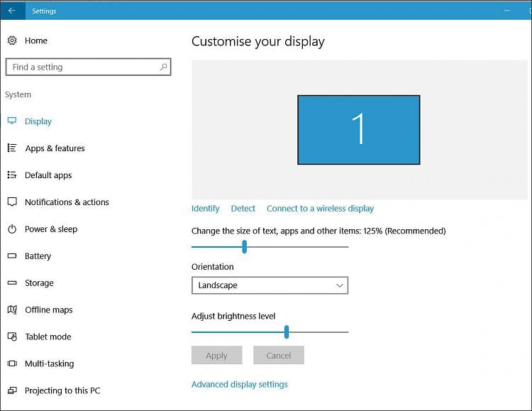Screen dimensions: 532x411
Task: Click the text size scaling slider handle
Action: pos(244,247)
